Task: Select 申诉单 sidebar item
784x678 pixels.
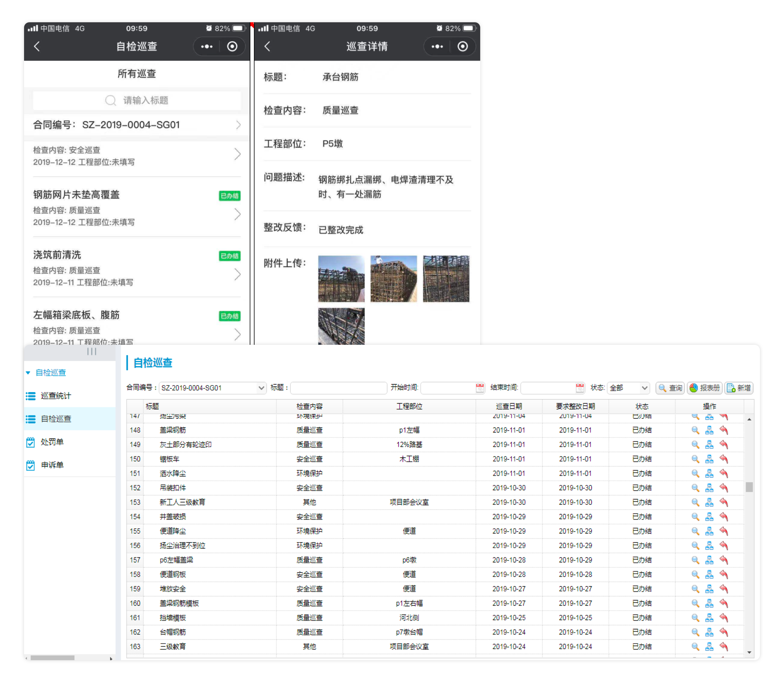Action: (x=52, y=465)
